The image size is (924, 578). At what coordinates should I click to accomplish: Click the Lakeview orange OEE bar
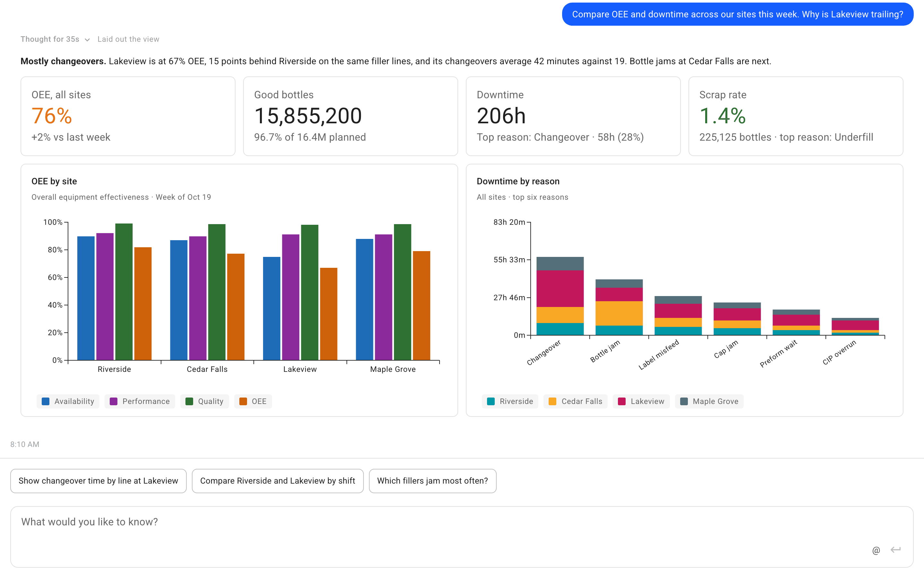[x=328, y=314]
